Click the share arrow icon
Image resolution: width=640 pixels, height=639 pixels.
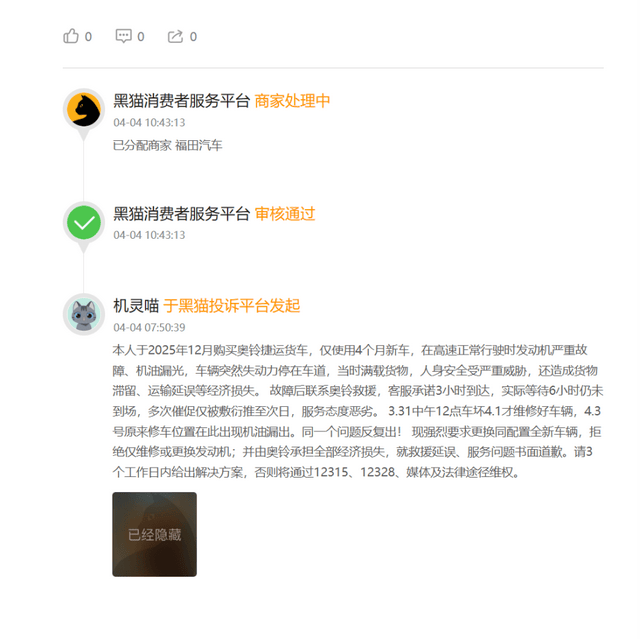[175, 36]
